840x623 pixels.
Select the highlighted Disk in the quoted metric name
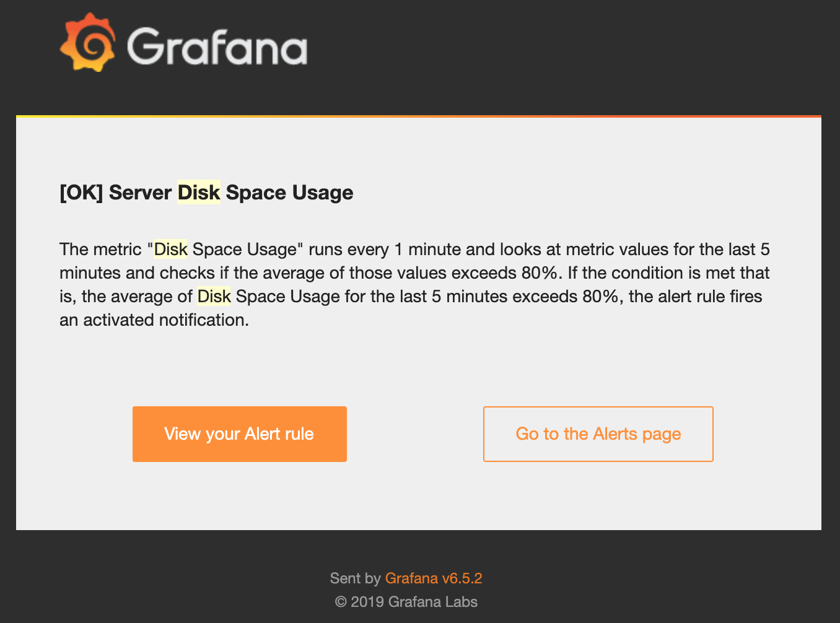(x=170, y=250)
